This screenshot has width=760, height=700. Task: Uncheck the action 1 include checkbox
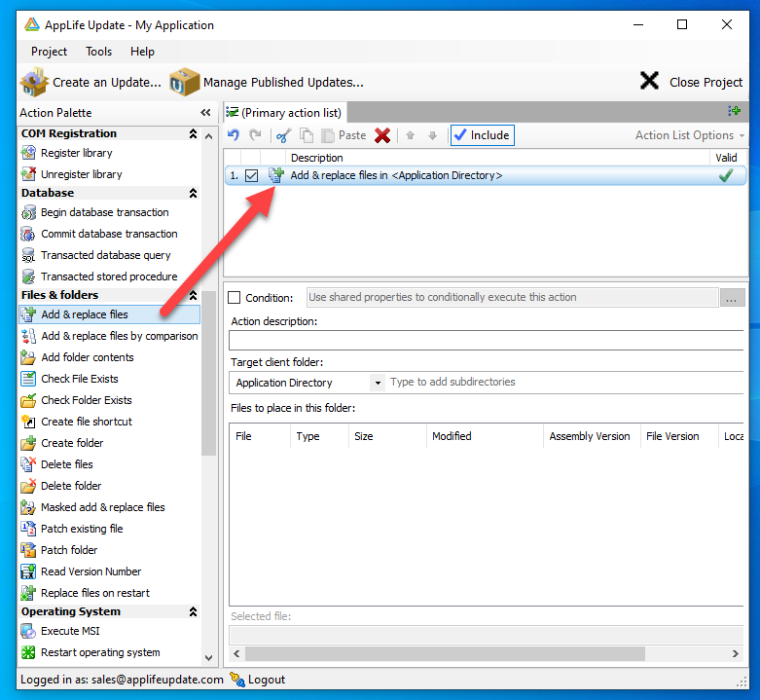[251, 175]
